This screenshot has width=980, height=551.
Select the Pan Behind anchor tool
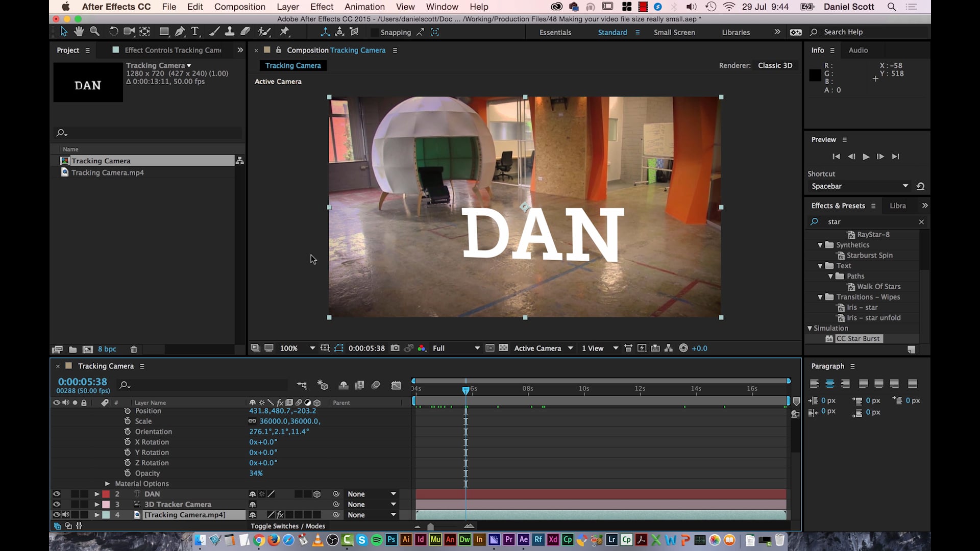coord(145,32)
